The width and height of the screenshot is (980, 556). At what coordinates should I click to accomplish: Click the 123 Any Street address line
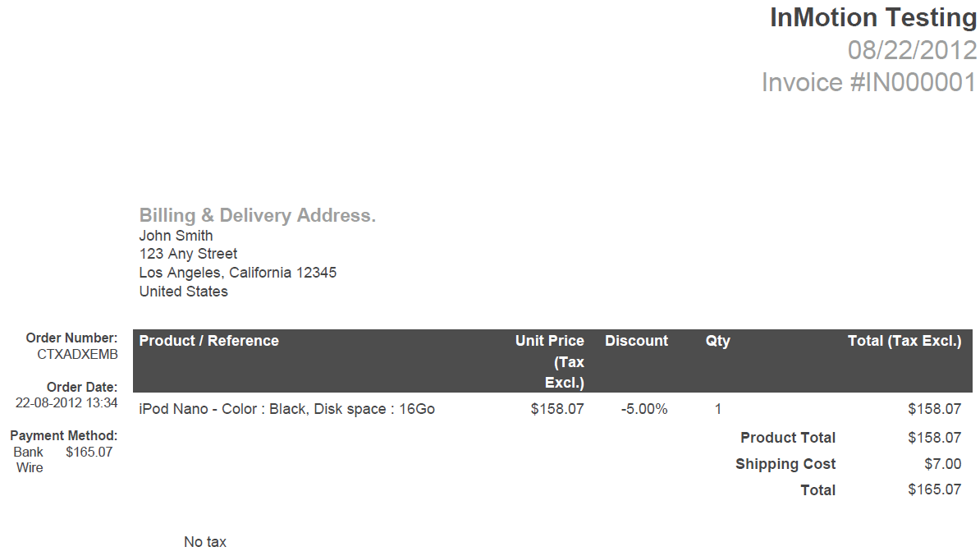(x=188, y=254)
